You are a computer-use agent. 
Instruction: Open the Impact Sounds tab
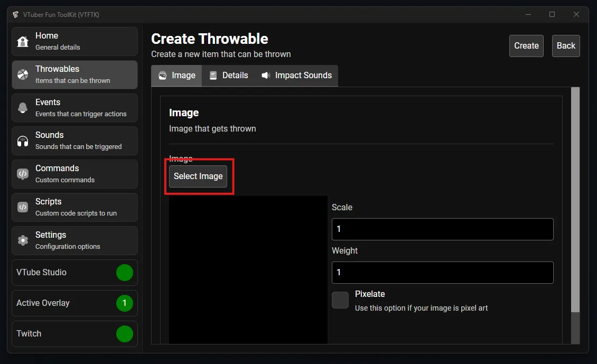pyautogui.click(x=296, y=76)
